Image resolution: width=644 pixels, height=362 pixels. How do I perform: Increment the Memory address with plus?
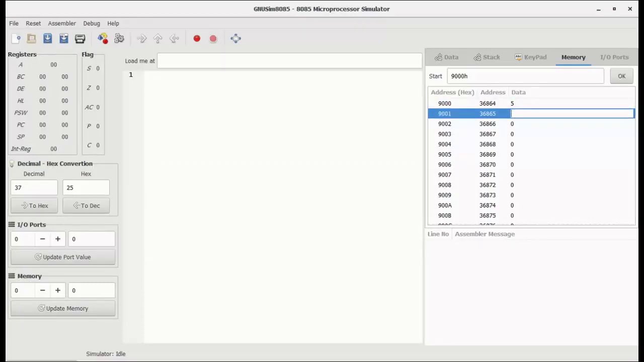tap(58, 291)
